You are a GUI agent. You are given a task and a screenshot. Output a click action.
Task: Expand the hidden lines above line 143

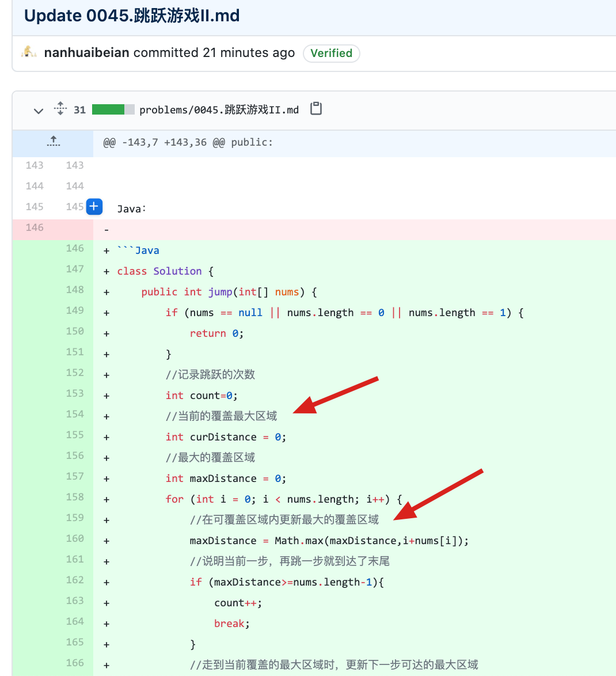pyautogui.click(x=53, y=142)
